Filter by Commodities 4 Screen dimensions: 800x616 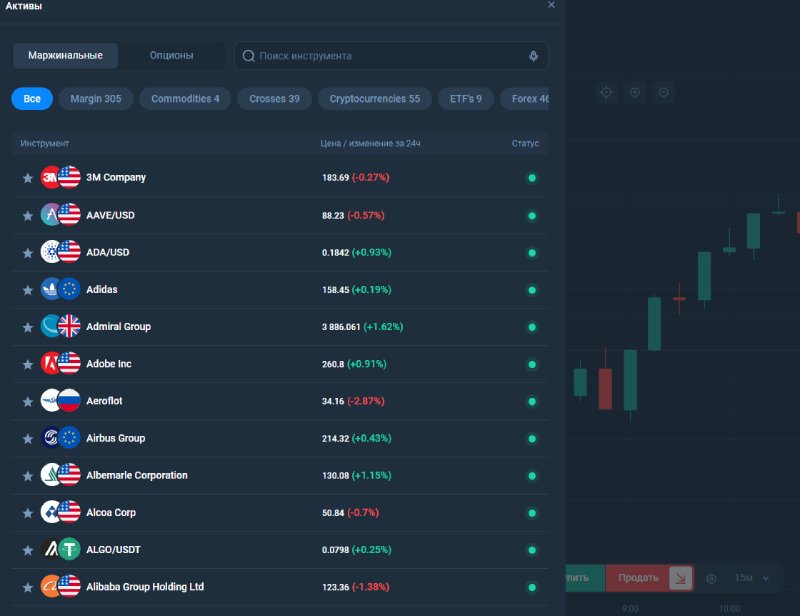185,99
